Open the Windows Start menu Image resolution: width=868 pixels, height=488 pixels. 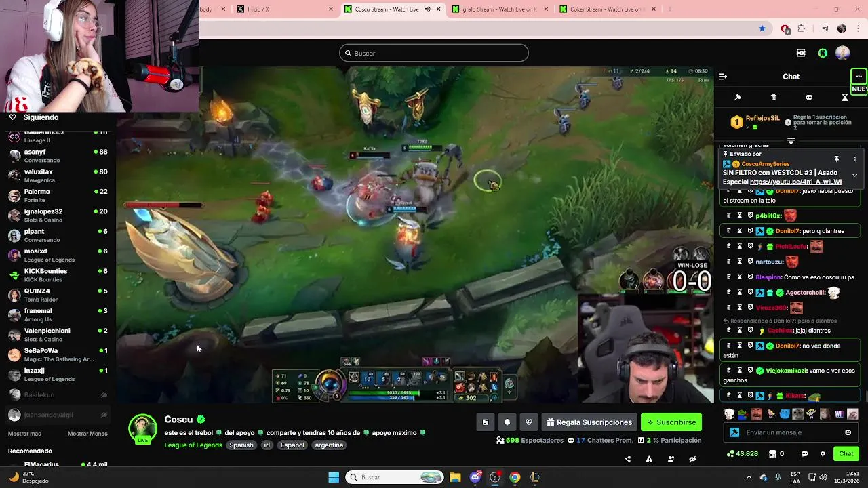coord(334,477)
